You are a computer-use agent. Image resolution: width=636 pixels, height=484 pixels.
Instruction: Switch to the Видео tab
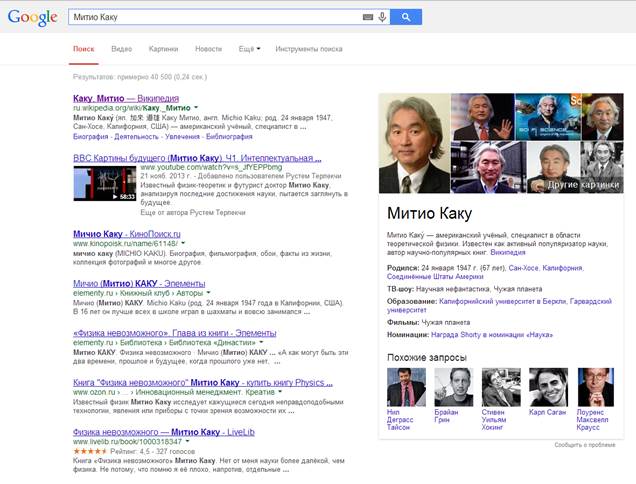(x=122, y=49)
